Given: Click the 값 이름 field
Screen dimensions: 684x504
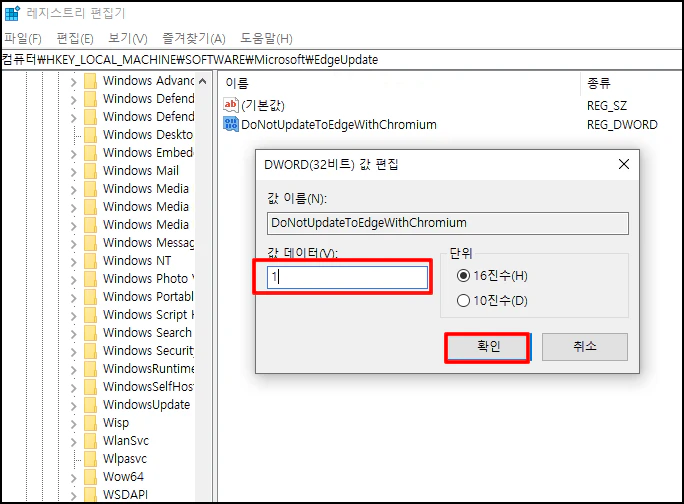Looking at the screenshot, I should (x=448, y=223).
